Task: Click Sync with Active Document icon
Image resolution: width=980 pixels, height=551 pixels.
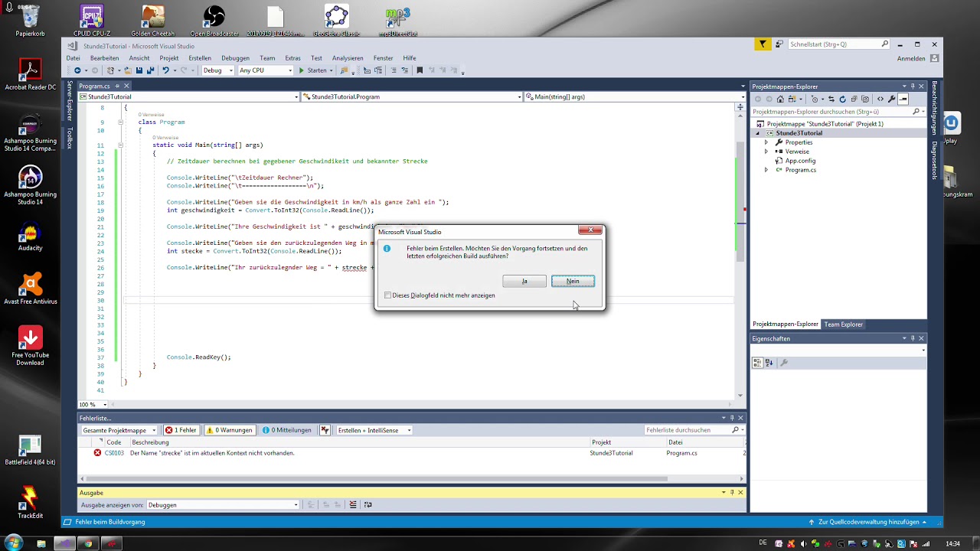Action: (831, 99)
